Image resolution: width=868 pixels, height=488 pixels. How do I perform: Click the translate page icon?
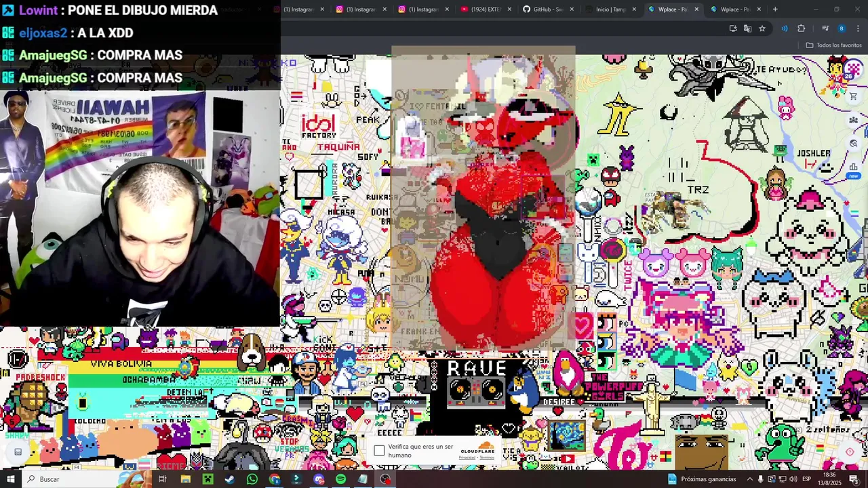(x=747, y=28)
